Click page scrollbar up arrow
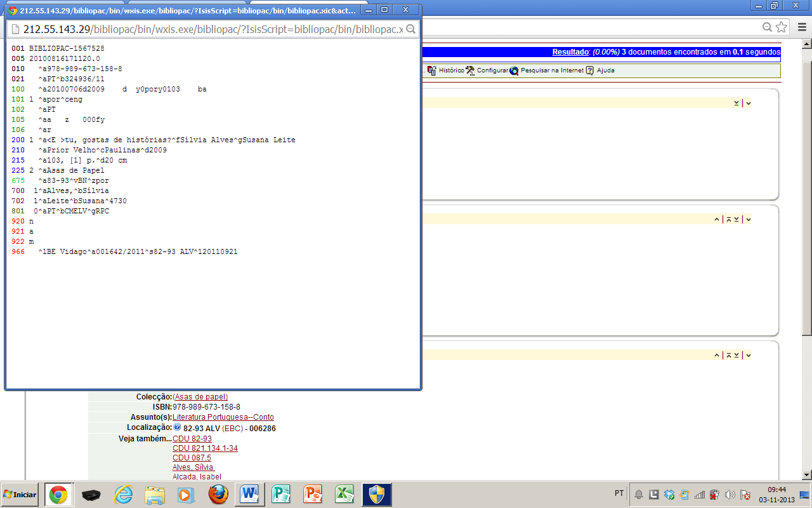This screenshot has width=812, height=508. tap(807, 44)
